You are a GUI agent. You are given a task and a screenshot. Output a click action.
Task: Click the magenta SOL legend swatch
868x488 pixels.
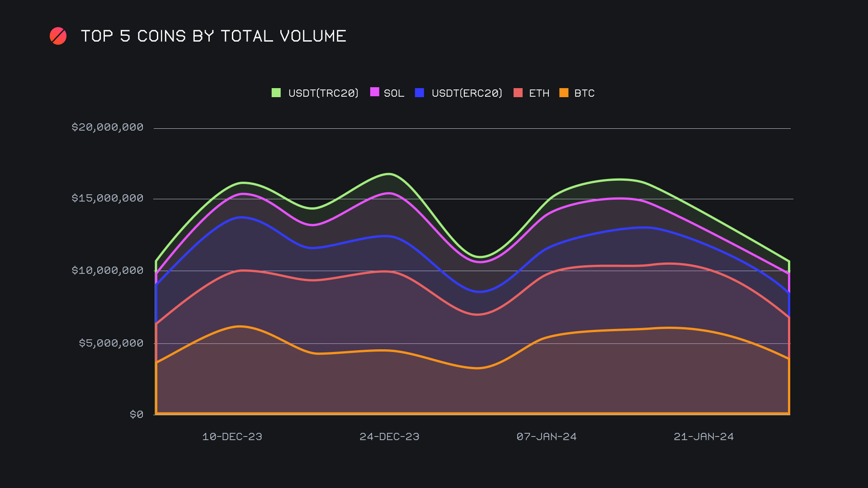pyautogui.click(x=374, y=92)
